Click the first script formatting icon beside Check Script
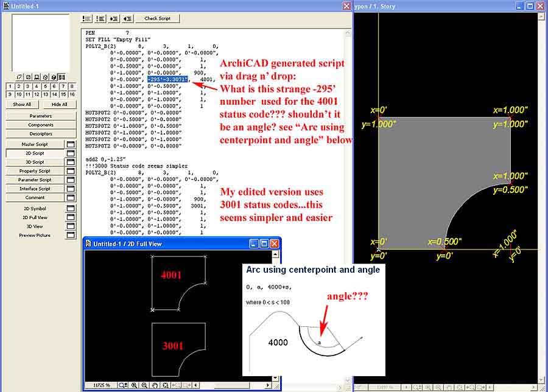Image resolution: width=548 pixels, height=392 pixels. pyautogui.click(x=86, y=18)
